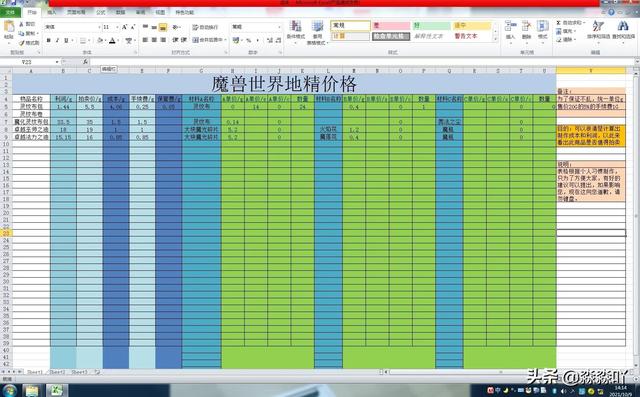Click the Paste clipboard icon
Viewport: 640px width, 397px height.
tap(9, 27)
